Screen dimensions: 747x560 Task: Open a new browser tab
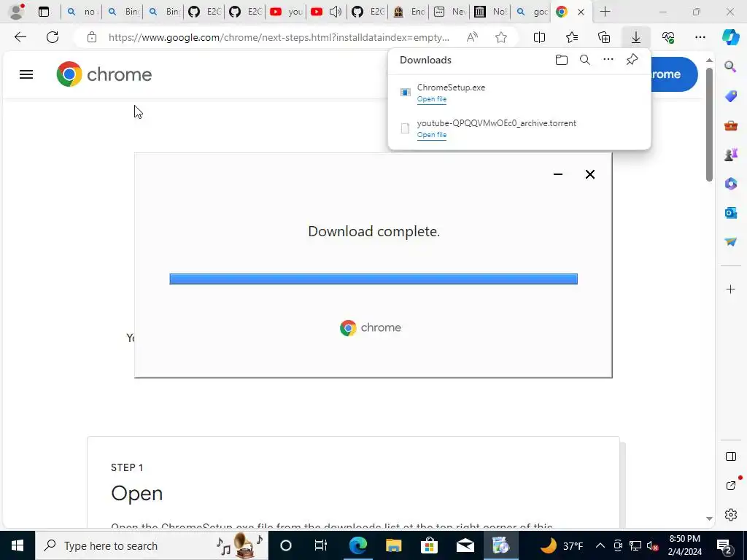(605, 12)
